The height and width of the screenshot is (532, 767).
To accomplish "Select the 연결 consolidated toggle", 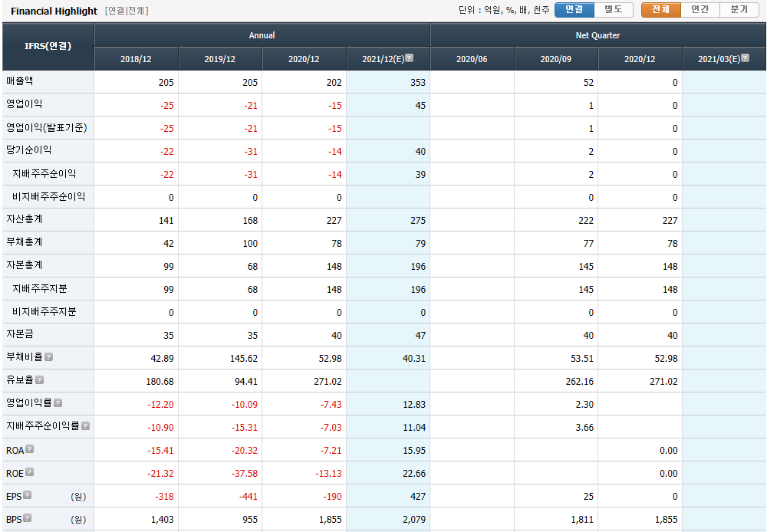I will [x=574, y=10].
